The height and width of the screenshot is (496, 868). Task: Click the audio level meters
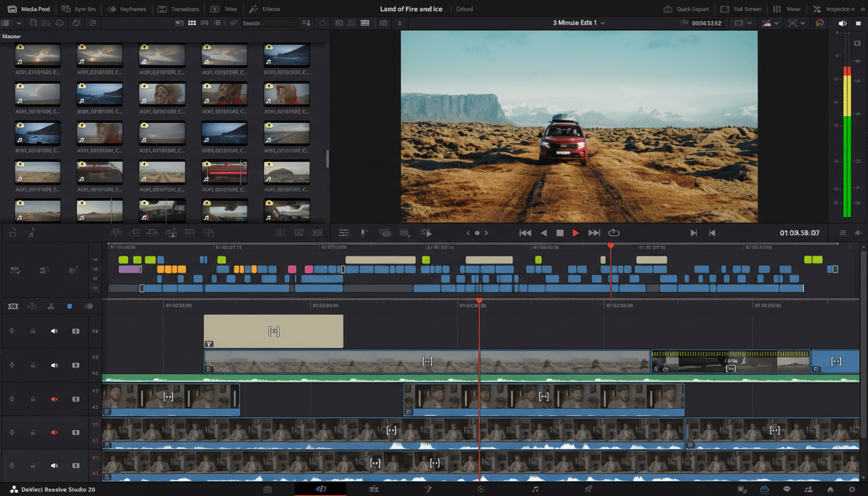tap(848, 129)
